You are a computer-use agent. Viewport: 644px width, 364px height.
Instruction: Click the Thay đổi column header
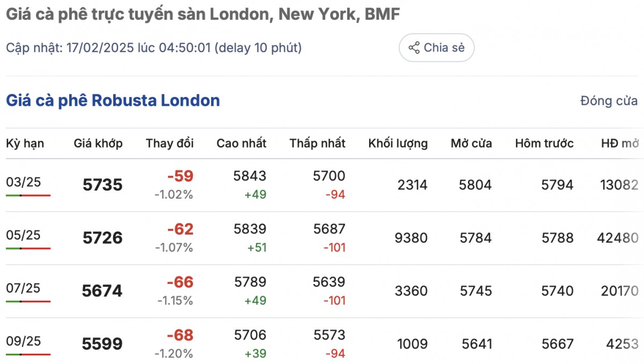click(170, 143)
